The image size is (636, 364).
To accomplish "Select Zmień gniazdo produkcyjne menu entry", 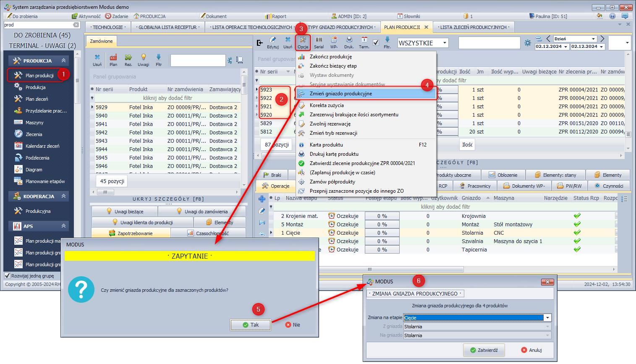I will click(x=340, y=94).
